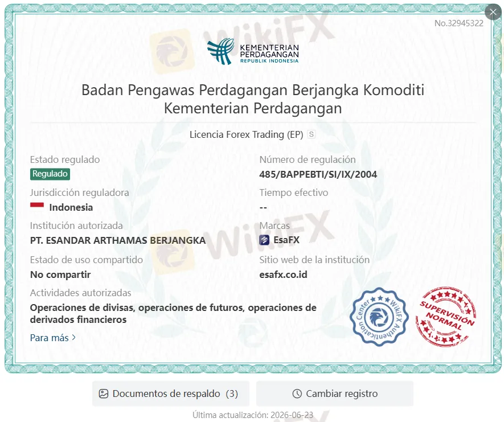Click the EsaFX brand logo icon
Screen dimensions: 504x422
point(264,240)
